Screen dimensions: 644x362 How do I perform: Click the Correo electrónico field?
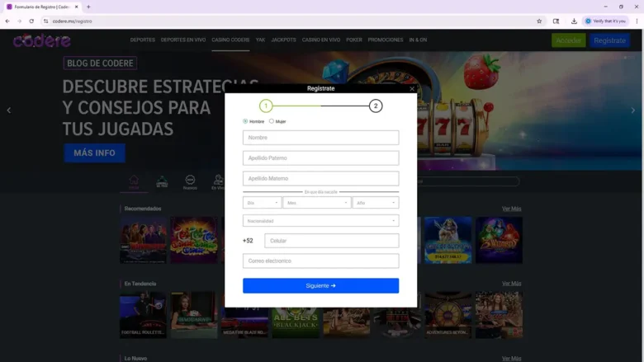[321, 261]
